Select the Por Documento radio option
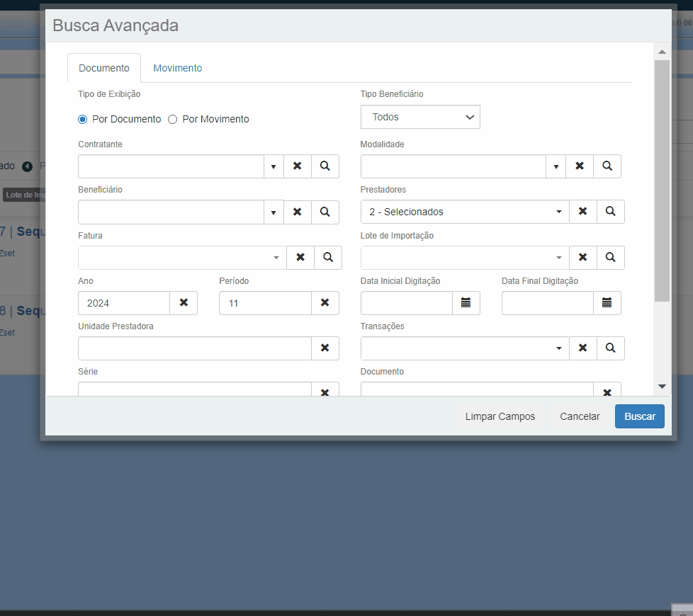The width and height of the screenshot is (693, 616). [83, 120]
